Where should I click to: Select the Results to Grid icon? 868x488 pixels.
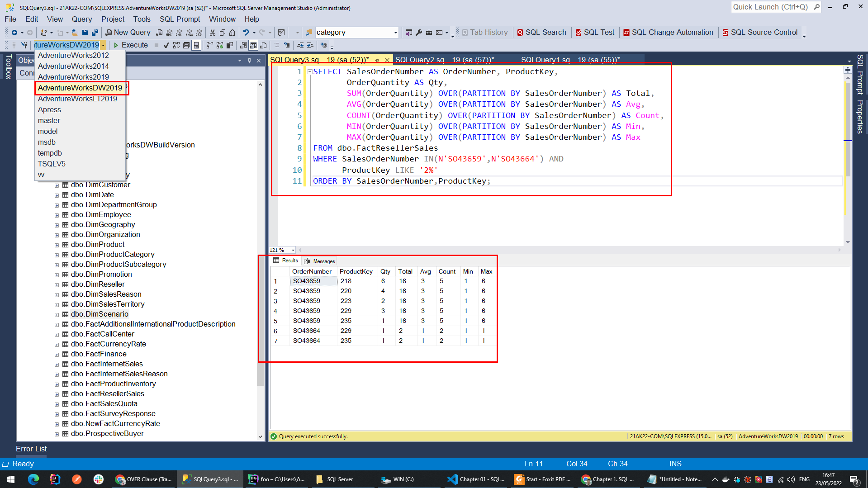click(253, 45)
